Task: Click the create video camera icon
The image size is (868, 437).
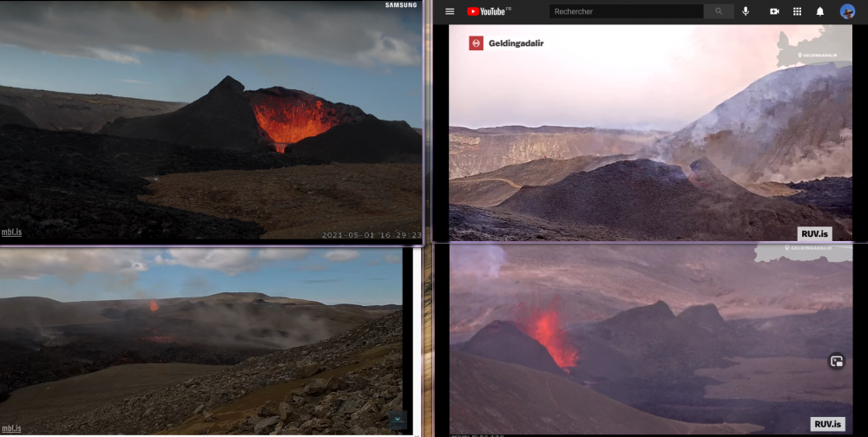Action: (774, 11)
